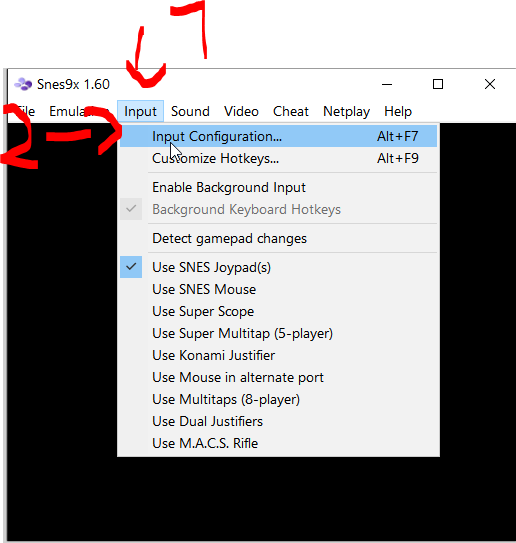Select Use Multitaps (8-player) option
The width and height of the screenshot is (516, 543).
pos(278,399)
